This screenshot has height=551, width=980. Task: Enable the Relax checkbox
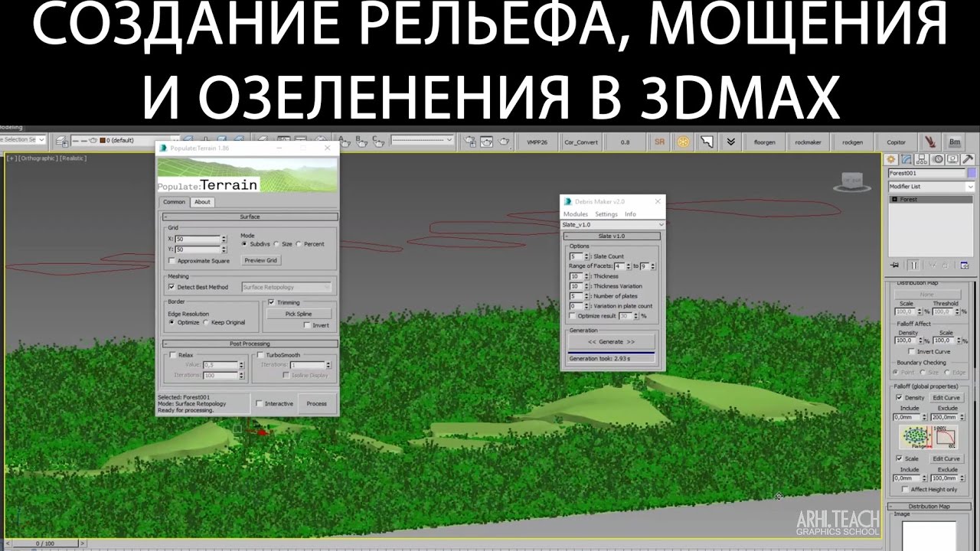tap(172, 355)
